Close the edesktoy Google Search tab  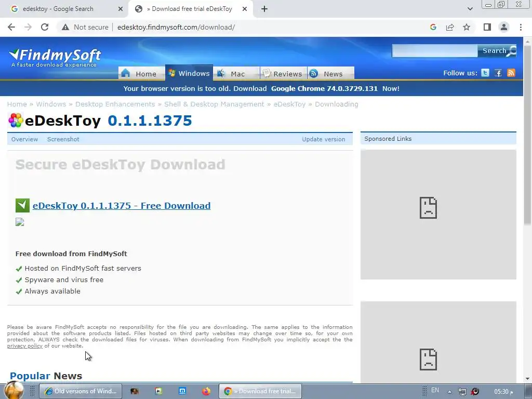[121, 9]
